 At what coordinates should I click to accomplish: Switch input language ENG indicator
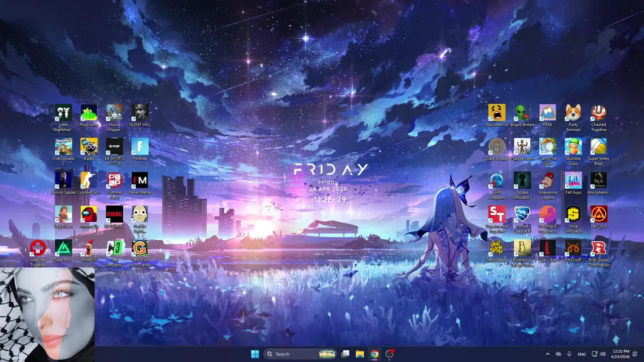pos(582,354)
